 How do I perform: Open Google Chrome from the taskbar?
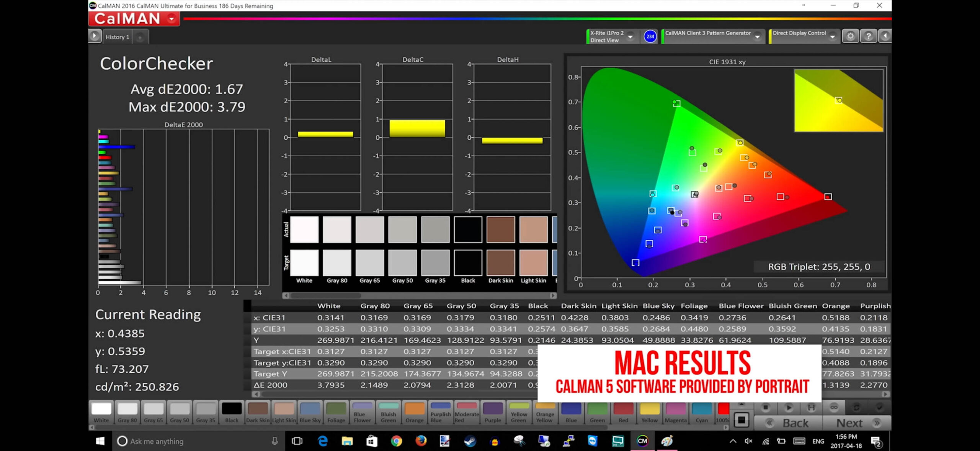pyautogui.click(x=396, y=441)
